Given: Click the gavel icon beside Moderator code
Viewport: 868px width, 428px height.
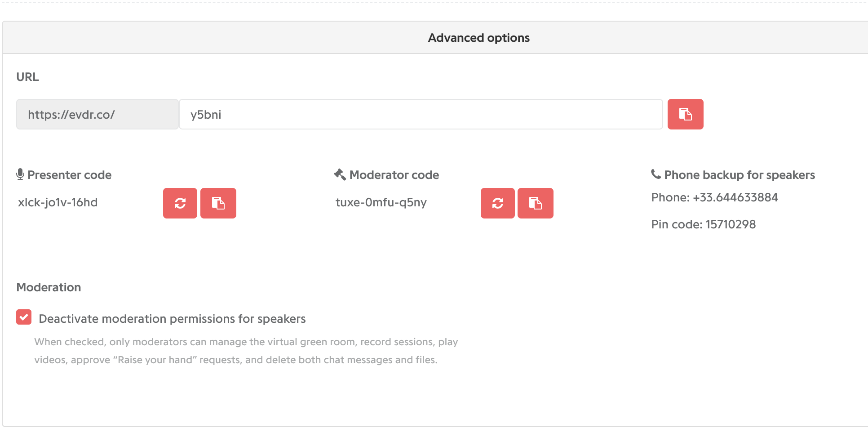Looking at the screenshot, I should (x=340, y=174).
